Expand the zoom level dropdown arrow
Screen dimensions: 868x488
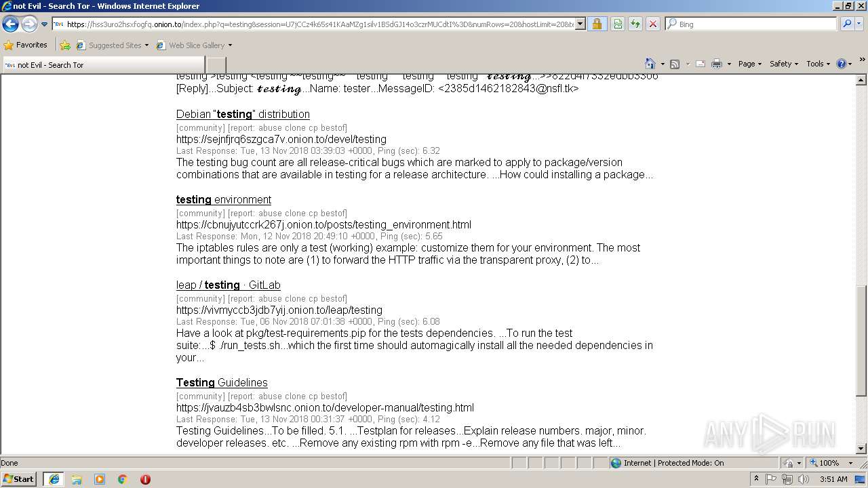pyautogui.click(x=850, y=463)
